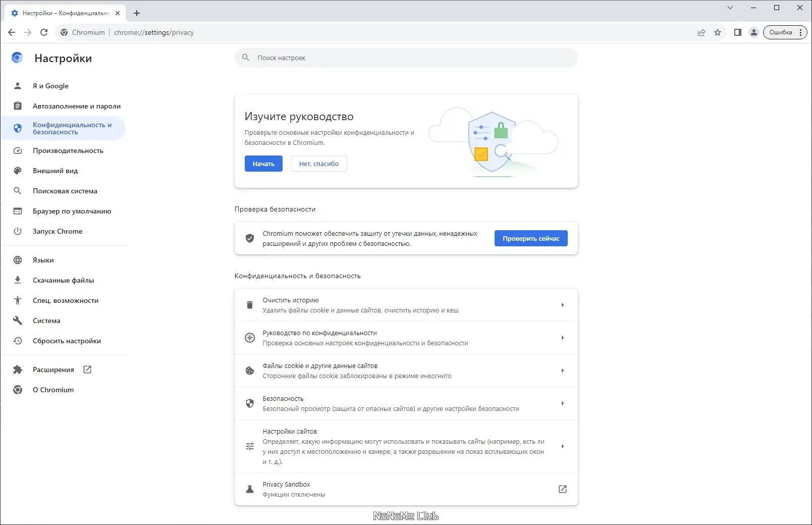812x525 pixels.
Task: Click Проверить сейчас button
Action: (531, 238)
